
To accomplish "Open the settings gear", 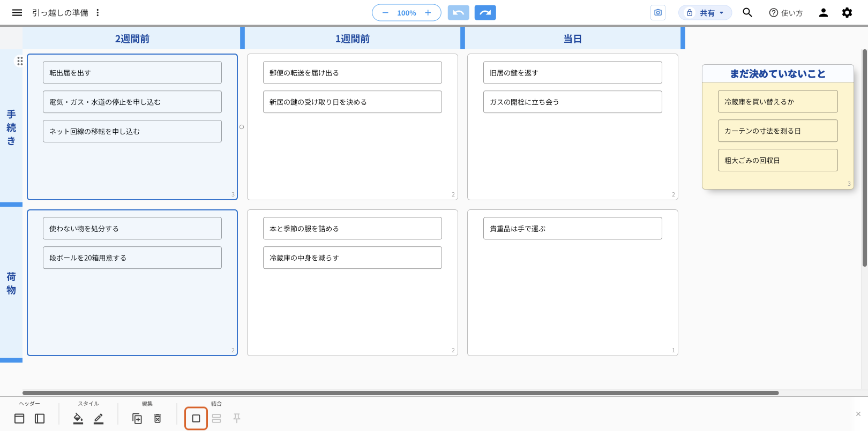I will tap(847, 12).
